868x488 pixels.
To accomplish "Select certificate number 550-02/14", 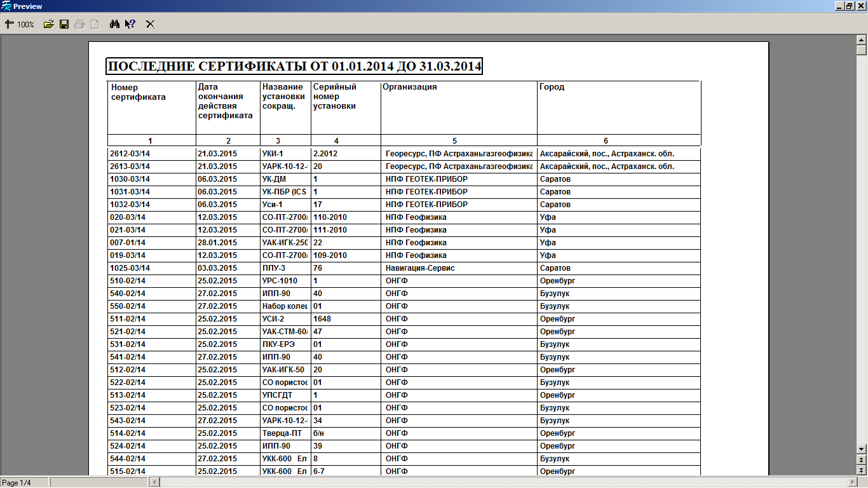I will [x=128, y=306].
